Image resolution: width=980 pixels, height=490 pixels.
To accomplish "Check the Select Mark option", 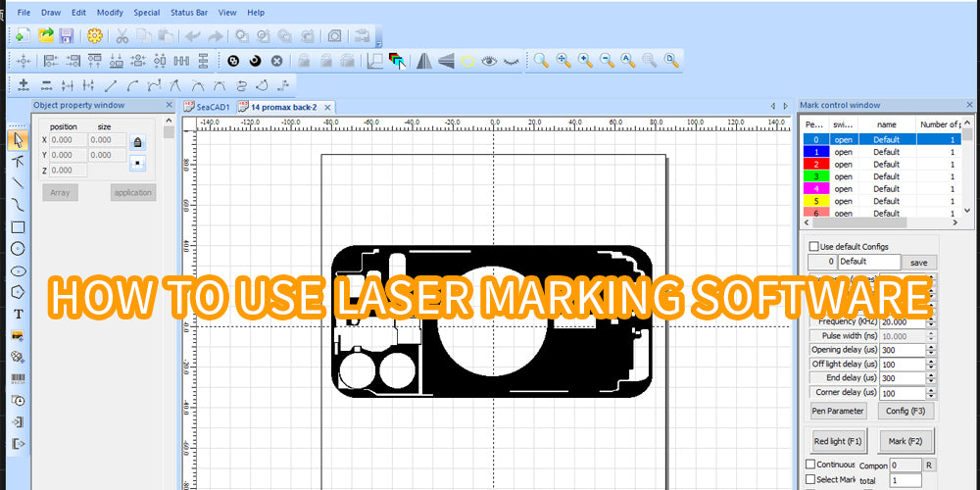I will pos(810,479).
